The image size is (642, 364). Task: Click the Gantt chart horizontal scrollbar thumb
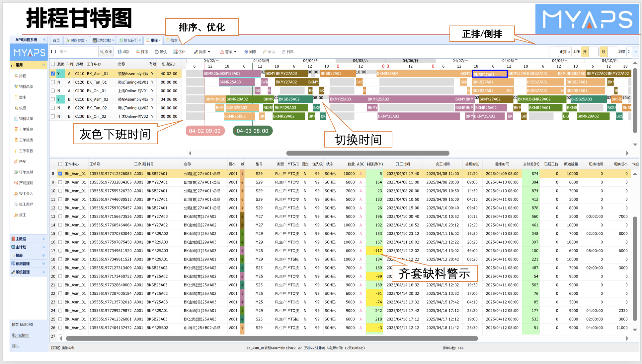coord(367,153)
